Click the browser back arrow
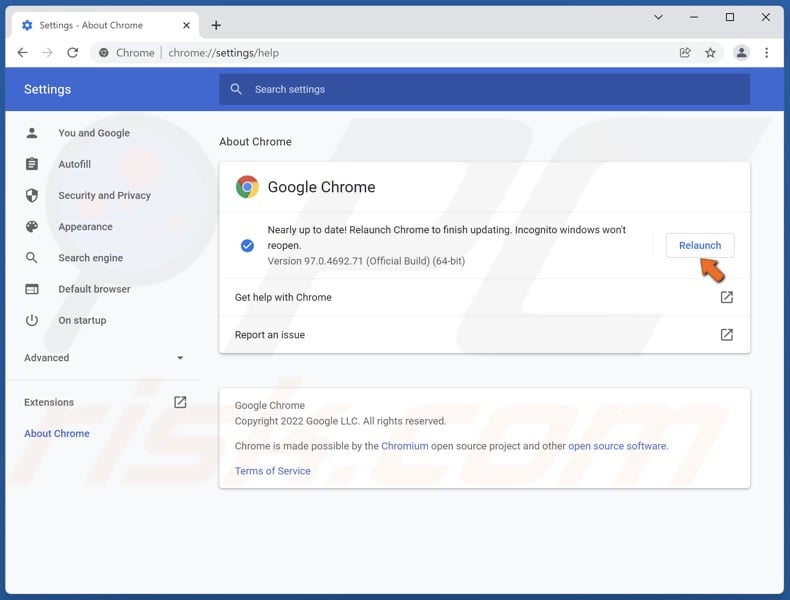Viewport: 790px width, 600px height. tap(22, 53)
